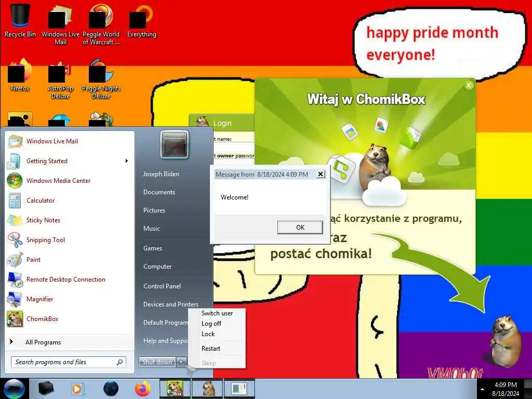Click the Login window title
This screenshot has width=532, height=399.
click(222, 123)
